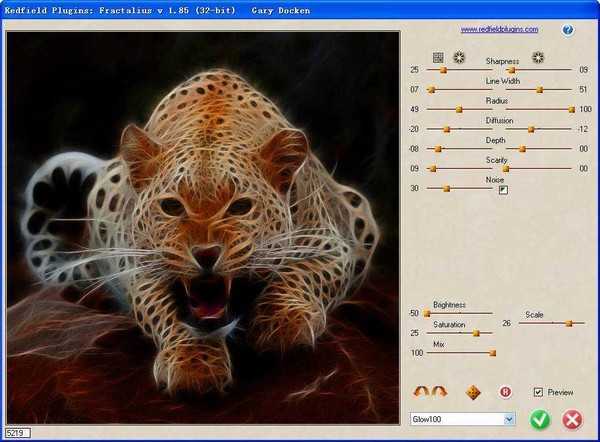Click the grid pattern icon above Sharpness
This screenshot has width=600, height=442.
[x=437, y=57]
